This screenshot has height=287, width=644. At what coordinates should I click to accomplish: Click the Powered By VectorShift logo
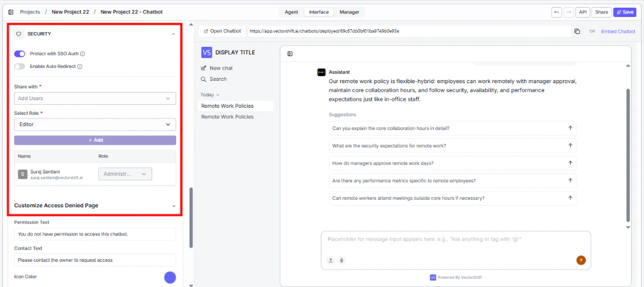pos(433,278)
